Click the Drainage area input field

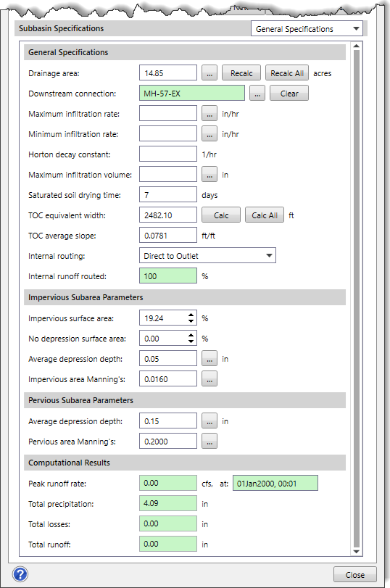(x=168, y=73)
